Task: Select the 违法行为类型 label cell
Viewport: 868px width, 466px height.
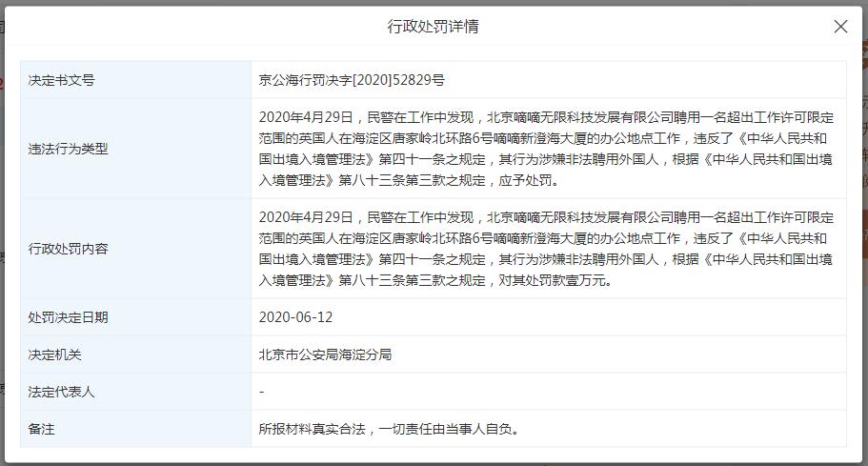Action: tap(69, 149)
